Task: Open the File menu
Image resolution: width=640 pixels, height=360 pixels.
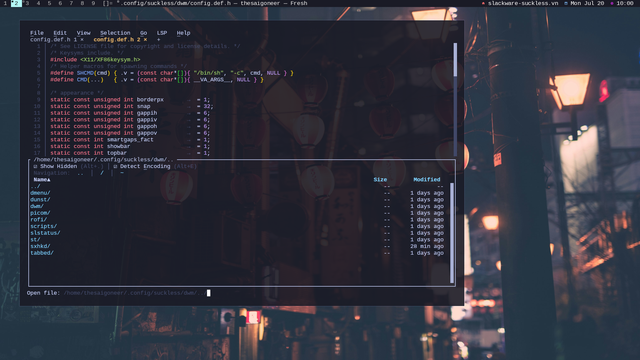Action: coord(37,33)
